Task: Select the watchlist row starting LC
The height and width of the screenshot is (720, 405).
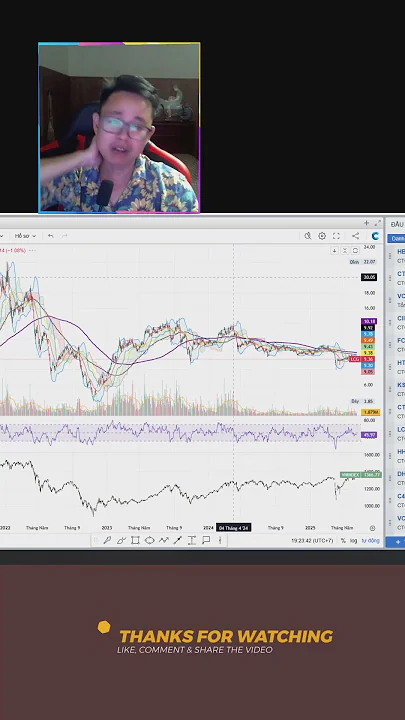Action: pyautogui.click(x=395, y=433)
